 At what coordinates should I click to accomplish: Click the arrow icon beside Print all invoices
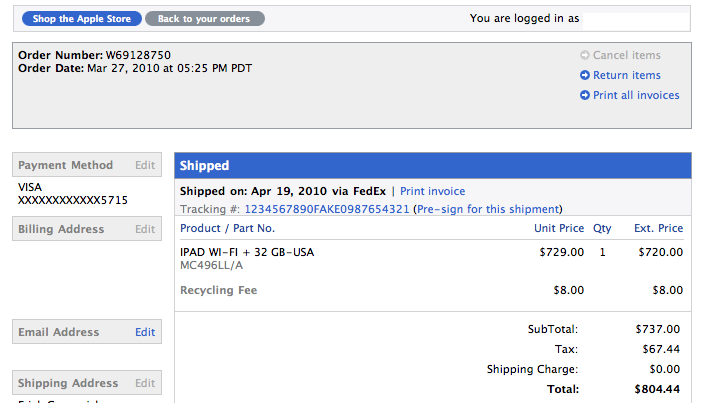[585, 96]
